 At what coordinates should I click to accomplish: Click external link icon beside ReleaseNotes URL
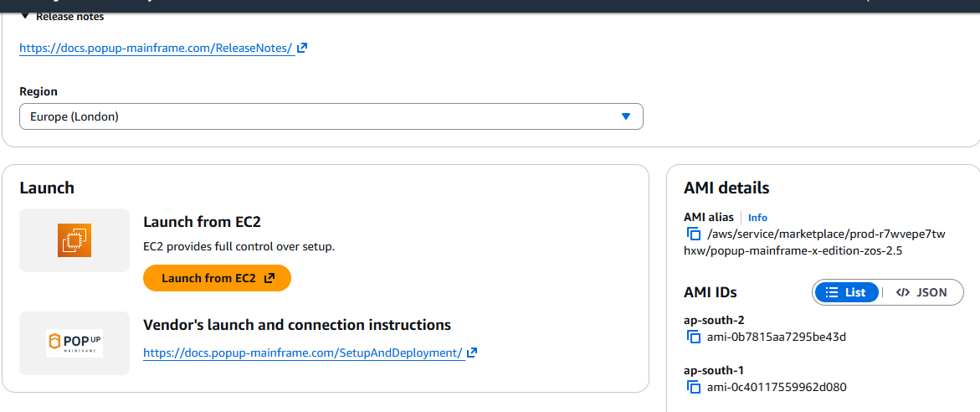[x=302, y=48]
